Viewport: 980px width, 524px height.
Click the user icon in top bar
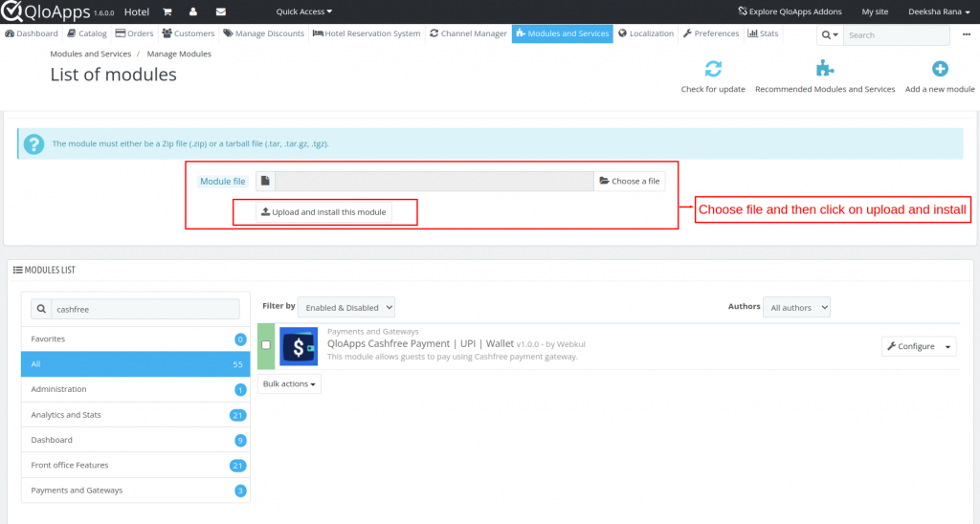193,11
